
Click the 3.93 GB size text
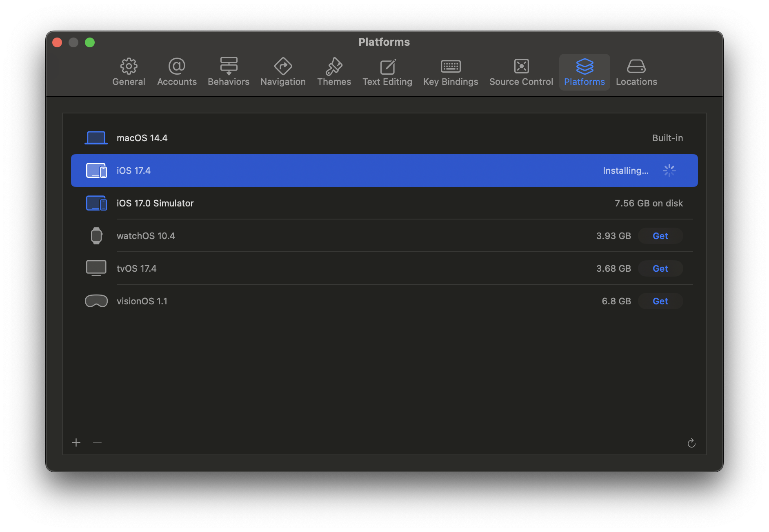click(x=613, y=236)
